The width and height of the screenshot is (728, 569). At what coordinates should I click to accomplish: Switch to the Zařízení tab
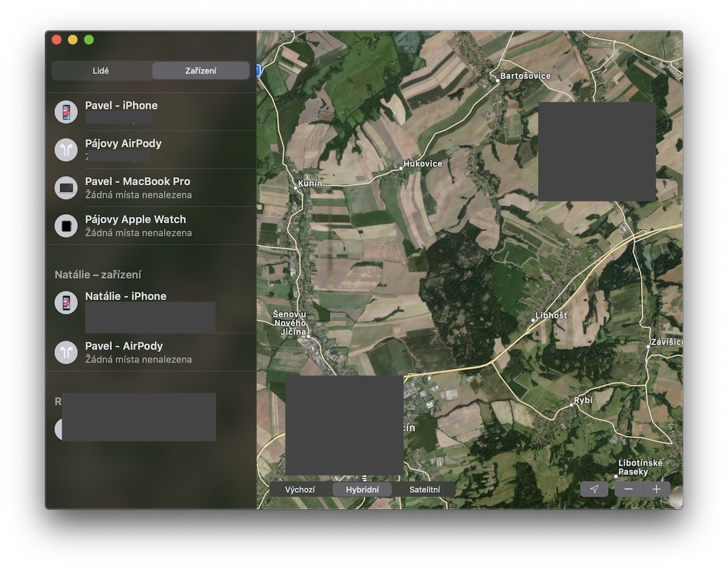coord(201,70)
